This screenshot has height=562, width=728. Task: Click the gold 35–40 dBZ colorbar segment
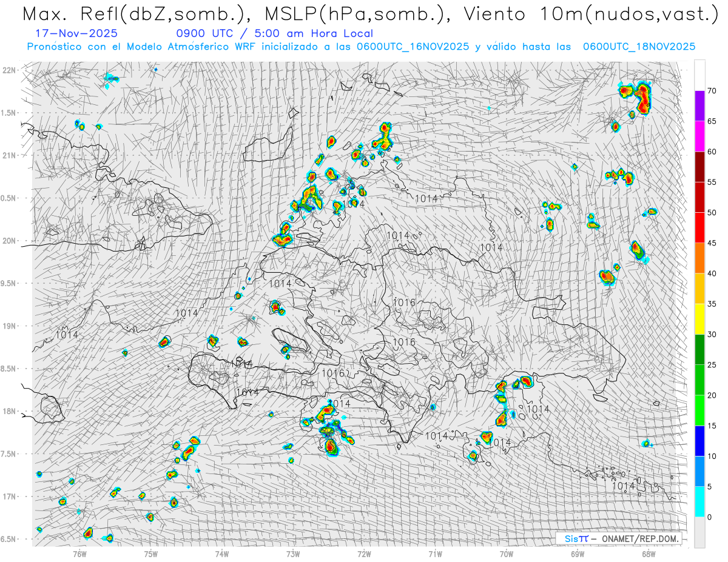(x=699, y=289)
